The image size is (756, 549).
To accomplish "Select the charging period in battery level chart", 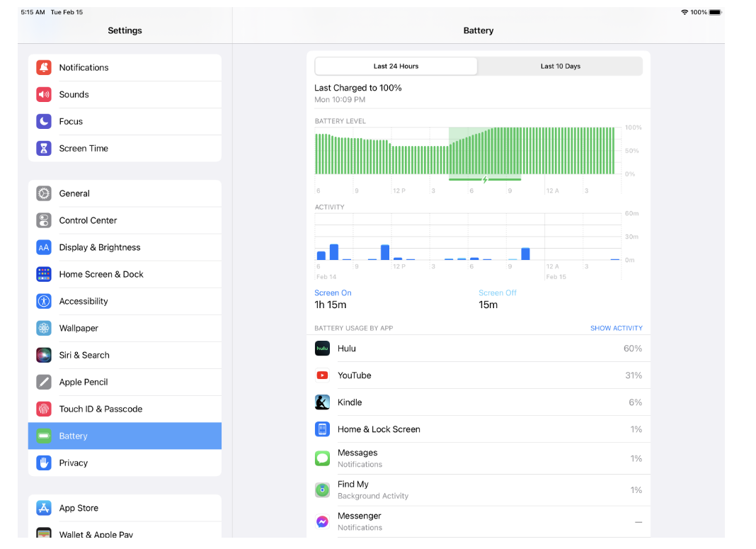I will (484, 152).
